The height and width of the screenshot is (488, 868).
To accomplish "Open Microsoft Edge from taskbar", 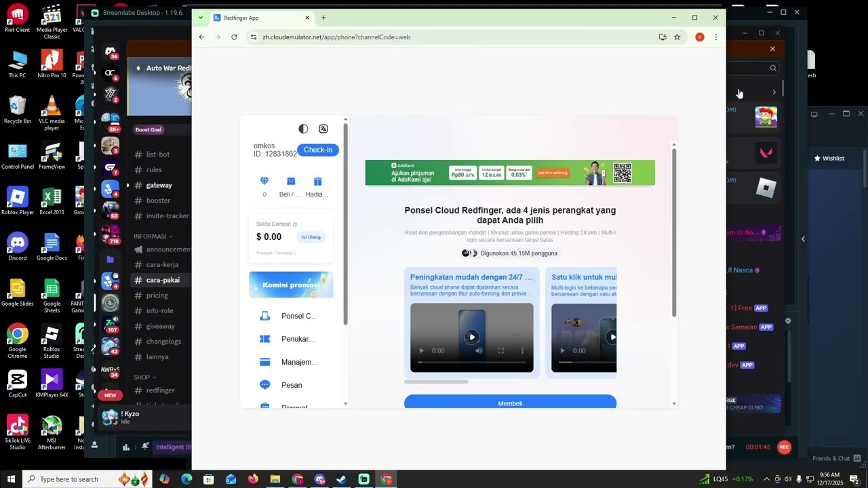I will (186, 479).
